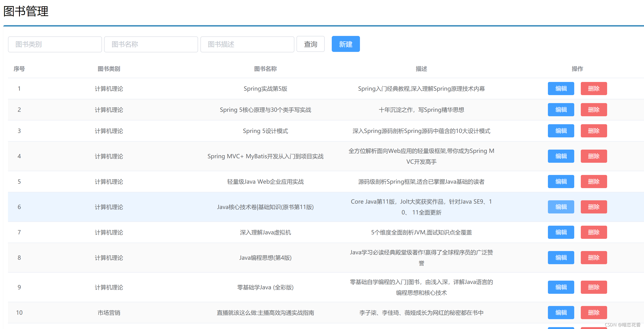Delete the Spring 5设计模式 row

pyautogui.click(x=593, y=131)
